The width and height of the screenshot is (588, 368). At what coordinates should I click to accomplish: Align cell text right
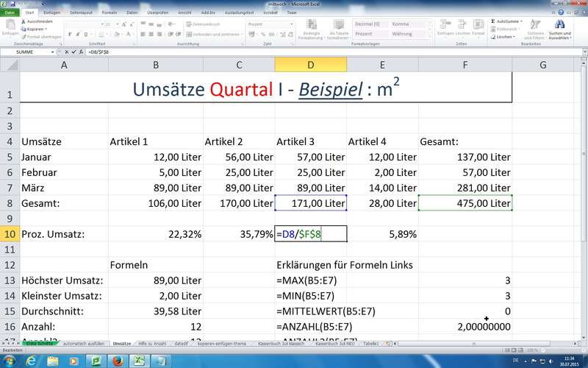(159, 34)
